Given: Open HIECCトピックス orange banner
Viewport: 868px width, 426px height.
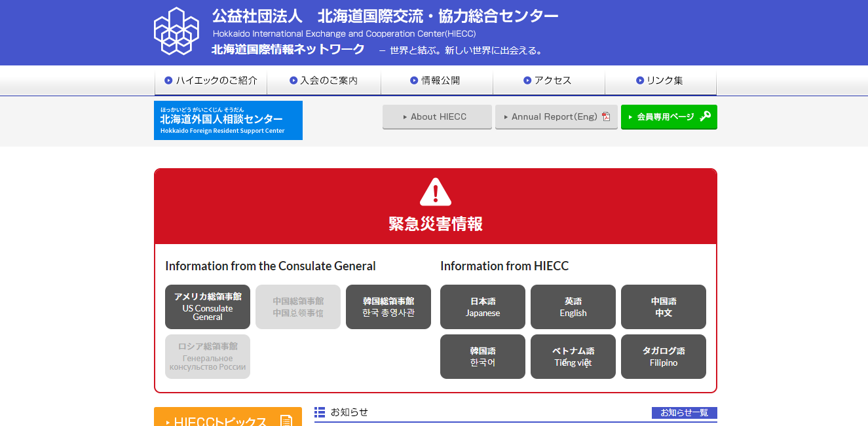Looking at the screenshot, I should [x=228, y=417].
